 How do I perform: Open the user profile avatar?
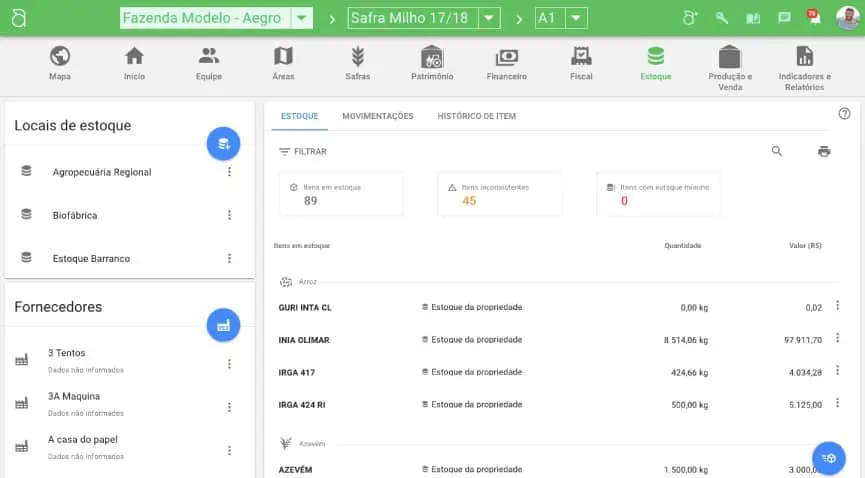846,18
